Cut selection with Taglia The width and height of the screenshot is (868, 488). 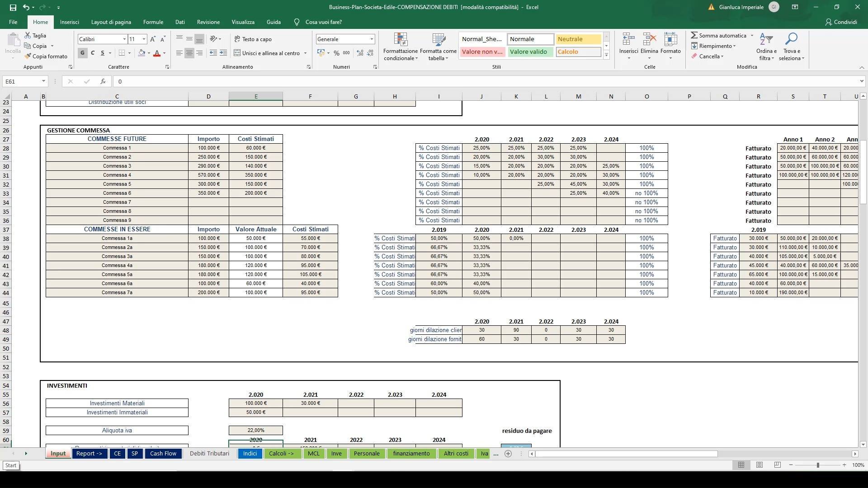35,36
